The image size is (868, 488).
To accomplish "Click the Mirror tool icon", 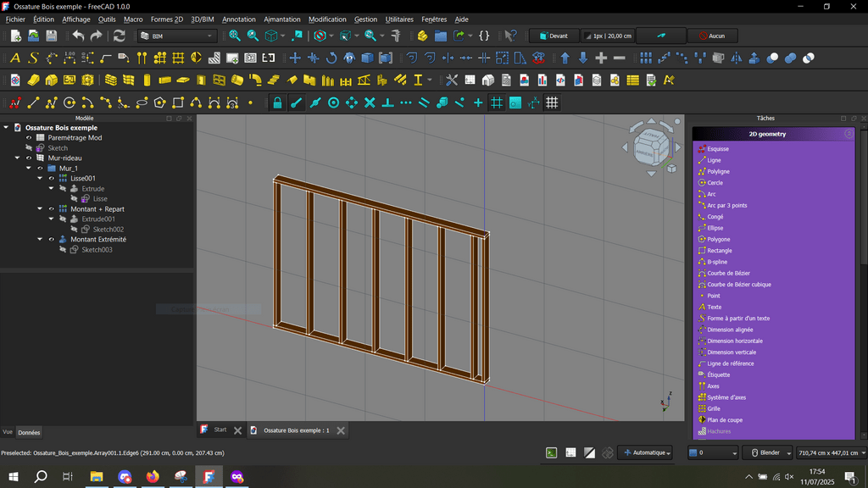I will pos(737,58).
